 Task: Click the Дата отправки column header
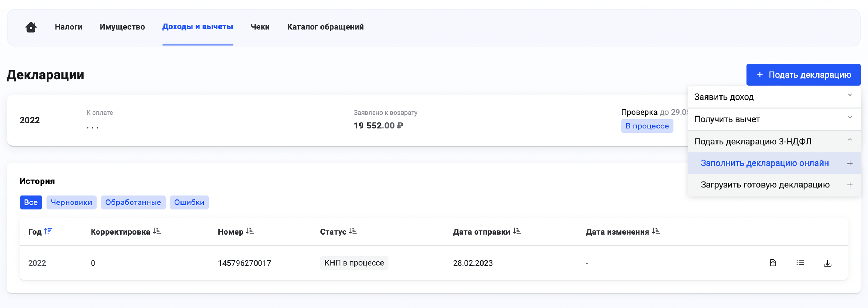tap(481, 232)
